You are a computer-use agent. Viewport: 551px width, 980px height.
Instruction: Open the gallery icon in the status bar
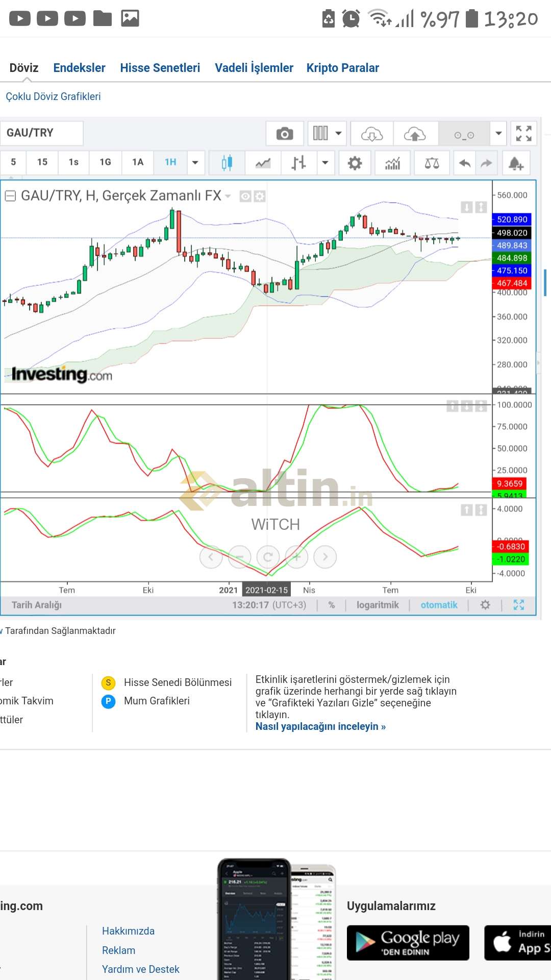(x=130, y=18)
